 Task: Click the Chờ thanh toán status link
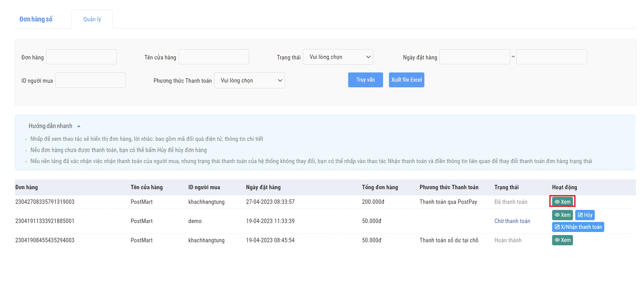[x=512, y=221]
